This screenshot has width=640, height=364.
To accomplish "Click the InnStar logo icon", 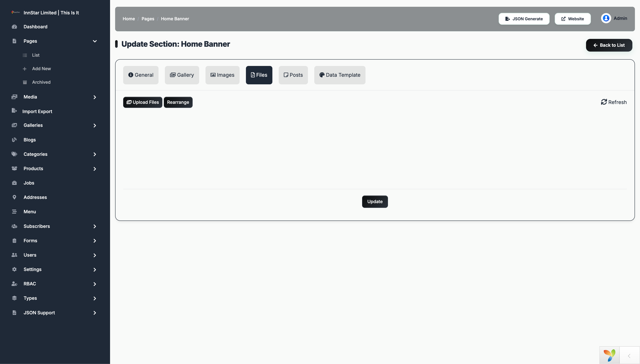I will (15, 12).
